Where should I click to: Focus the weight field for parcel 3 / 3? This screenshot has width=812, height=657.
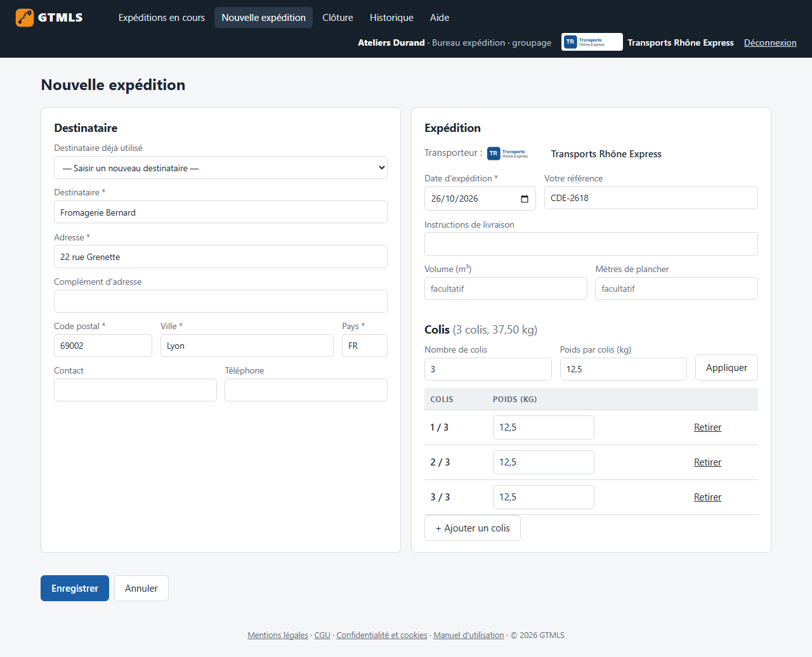(x=544, y=497)
